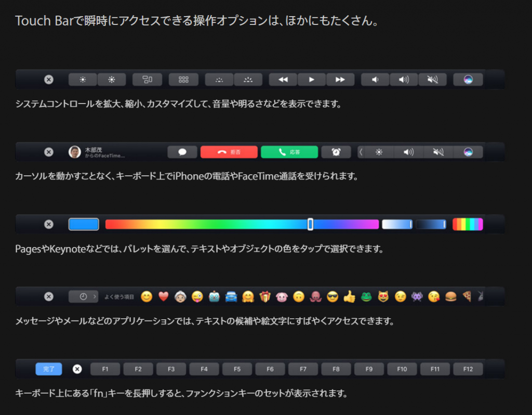
Task: Set a reminder with alarm clock icon
Action: click(336, 152)
